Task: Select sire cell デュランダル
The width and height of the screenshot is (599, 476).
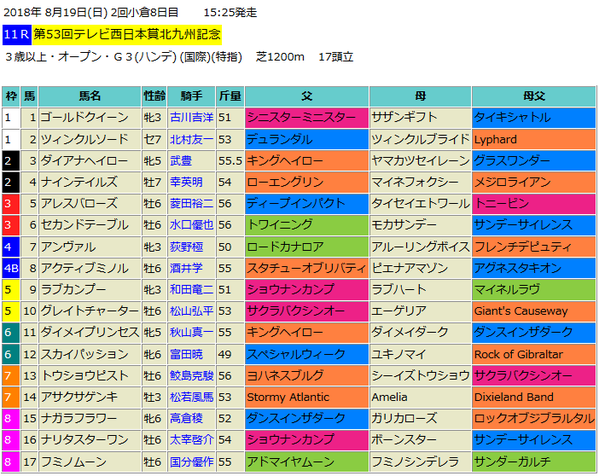Action: [x=306, y=139]
